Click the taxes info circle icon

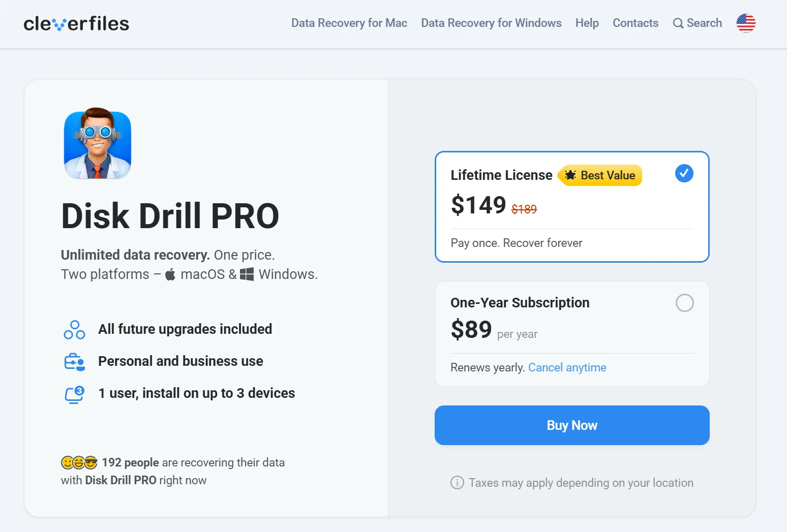(457, 483)
